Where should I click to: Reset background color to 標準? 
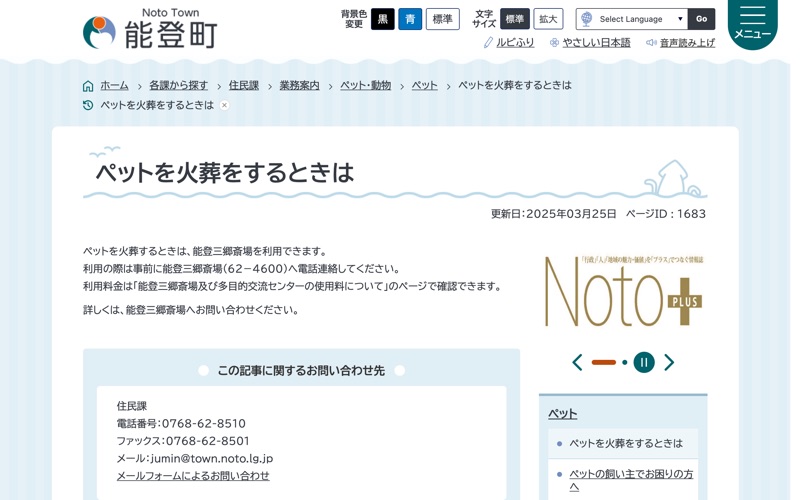[443, 19]
